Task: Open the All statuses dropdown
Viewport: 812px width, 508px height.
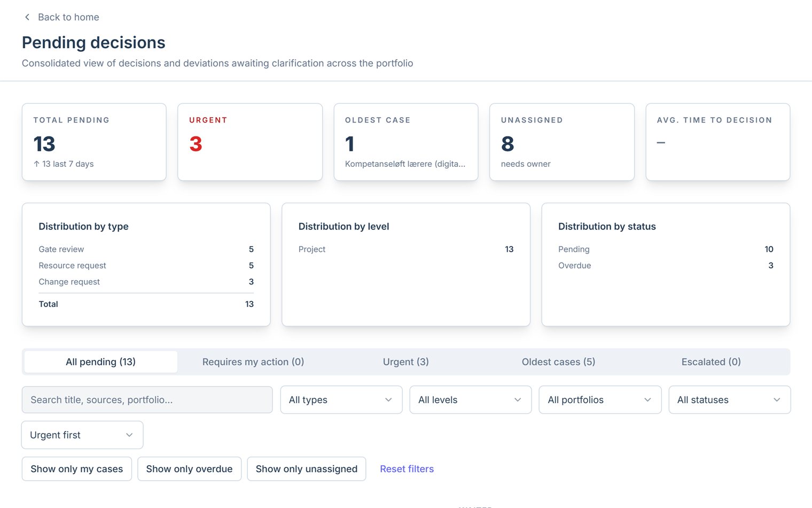Action: [x=730, y=400]
